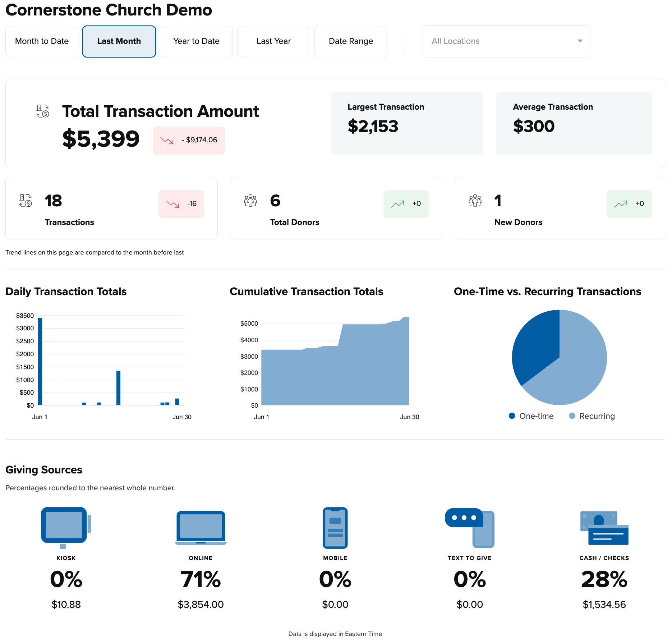The image size is (672, 642).
Task: Click the Total Donors people icon
Action: tap(250, 201)
